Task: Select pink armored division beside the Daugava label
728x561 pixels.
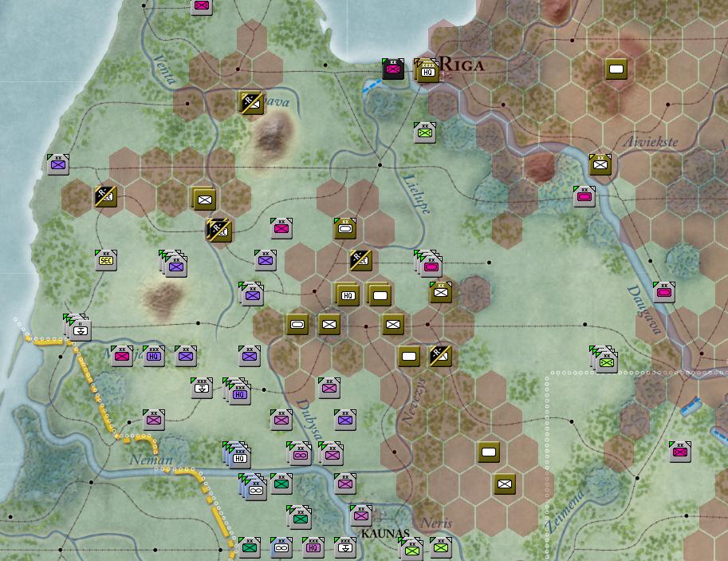Action: pos(663,292)
